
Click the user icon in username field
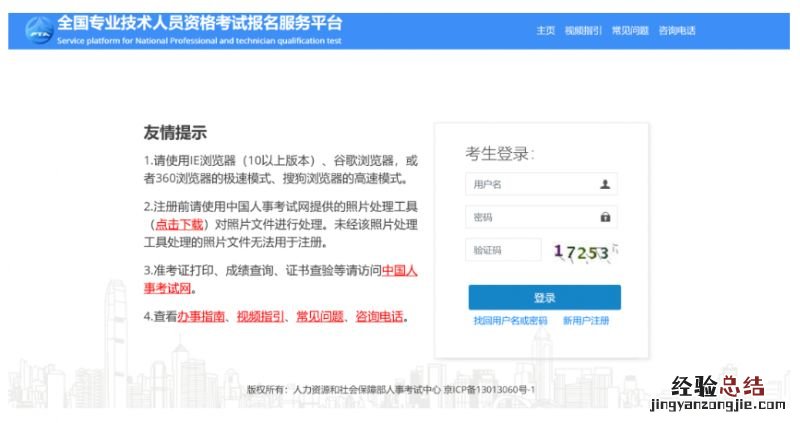click(x=605, y=184)
